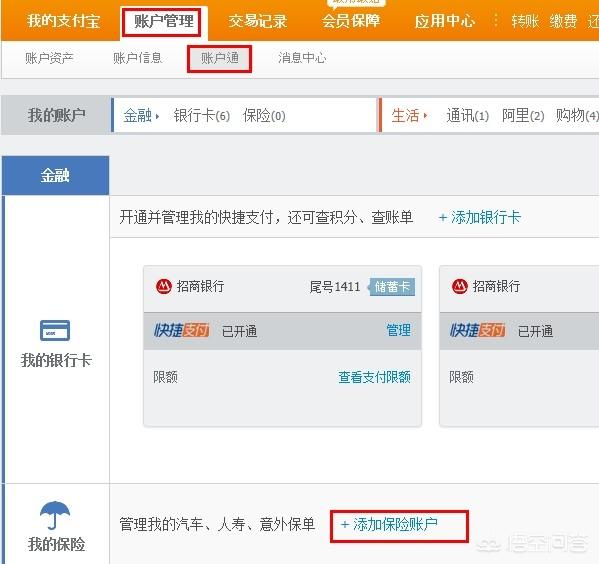Click 限额 label on the second card

coord(461,377)
